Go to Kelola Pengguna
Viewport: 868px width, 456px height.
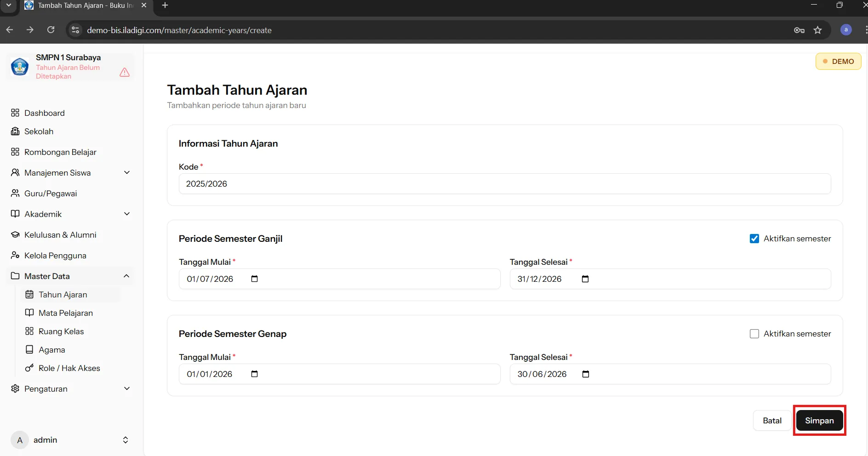(70, 255)
